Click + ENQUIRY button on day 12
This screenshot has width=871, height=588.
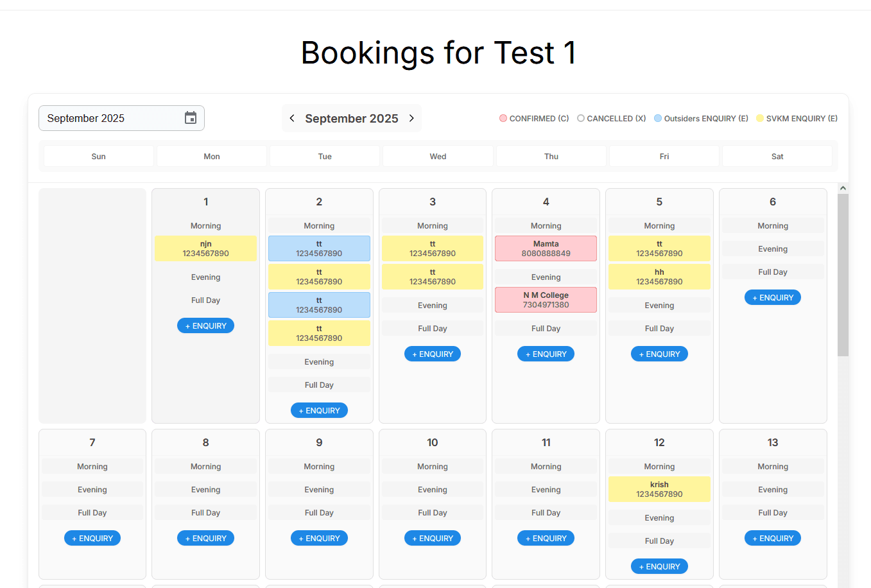(x=659, y=566)
